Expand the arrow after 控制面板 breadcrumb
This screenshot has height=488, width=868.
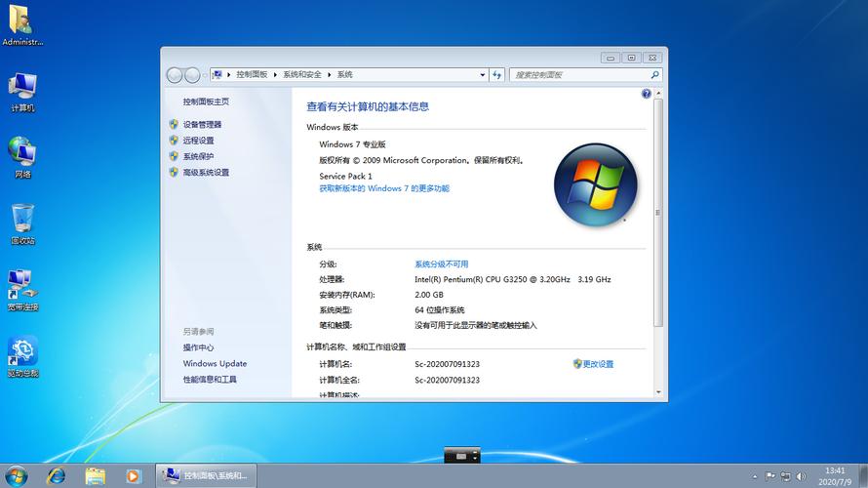(x=275, y=75)
